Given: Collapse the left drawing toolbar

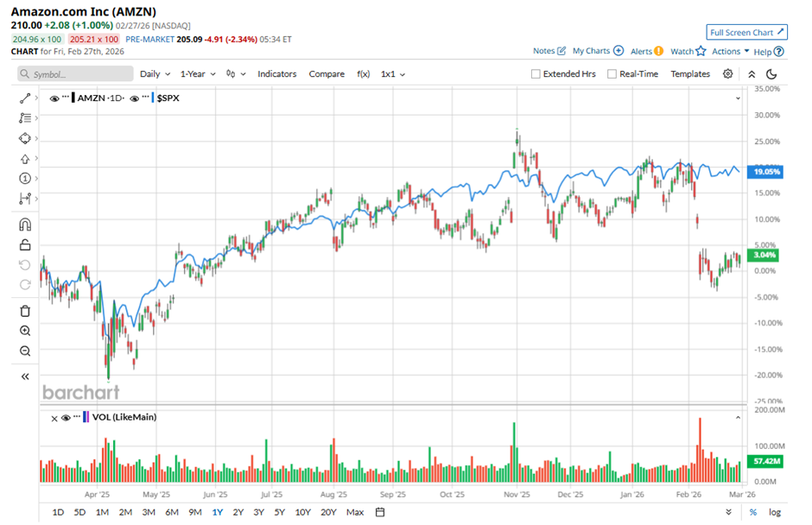Looking at the screenshot, I should (25, 376).
